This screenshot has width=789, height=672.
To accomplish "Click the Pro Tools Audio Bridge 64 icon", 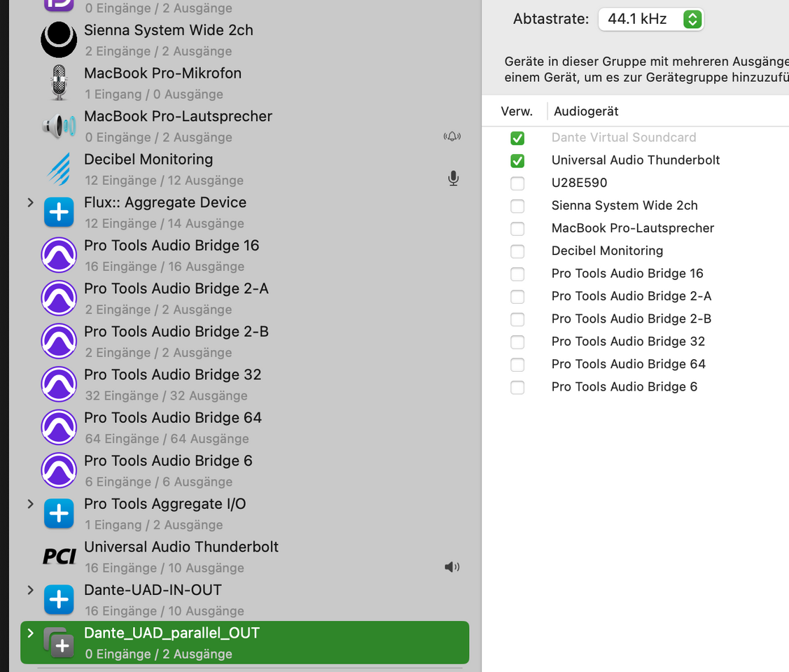I will pos(59,428).
